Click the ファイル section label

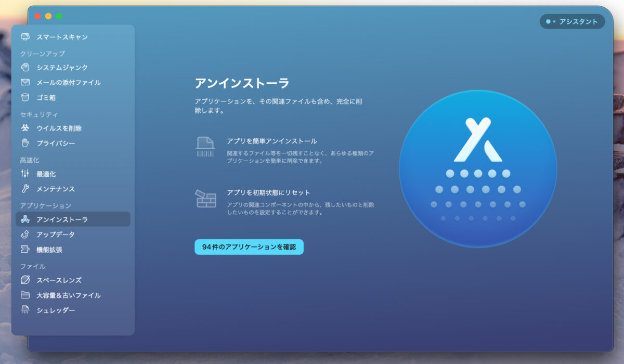33,266
